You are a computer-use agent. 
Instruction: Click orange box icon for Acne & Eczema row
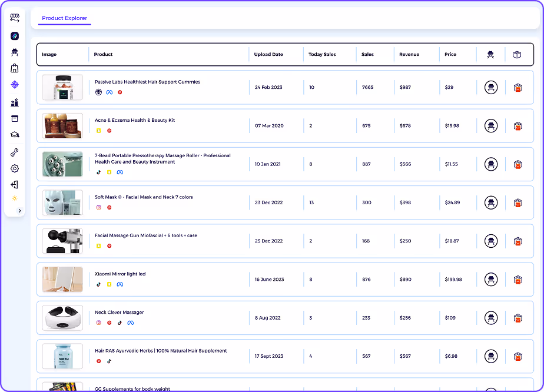pos(518,126)
